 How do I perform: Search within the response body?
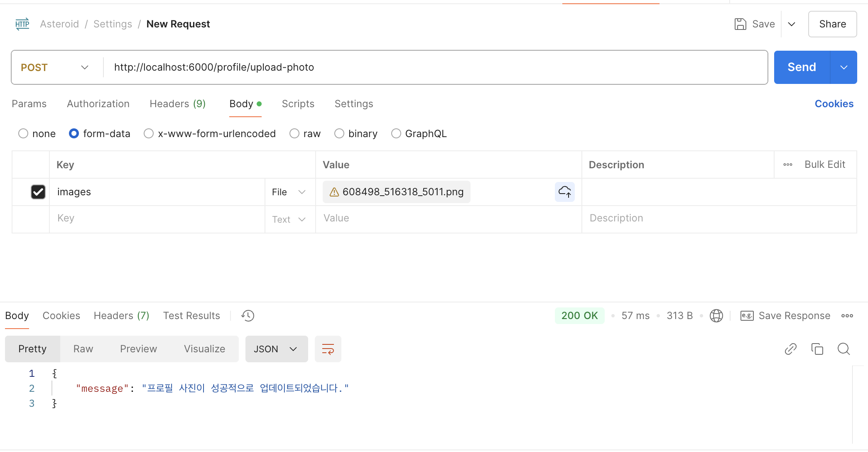(x=843, y=349)
